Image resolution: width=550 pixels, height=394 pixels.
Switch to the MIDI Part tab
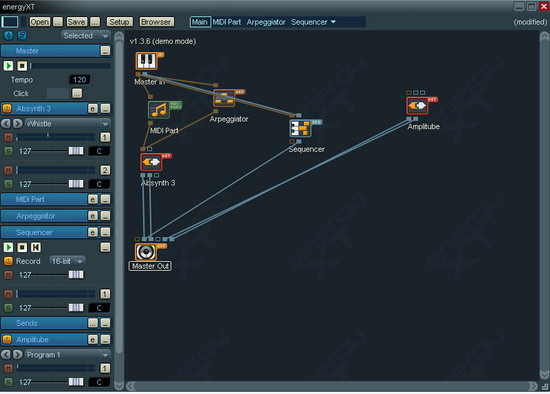[x=227, y=22]
